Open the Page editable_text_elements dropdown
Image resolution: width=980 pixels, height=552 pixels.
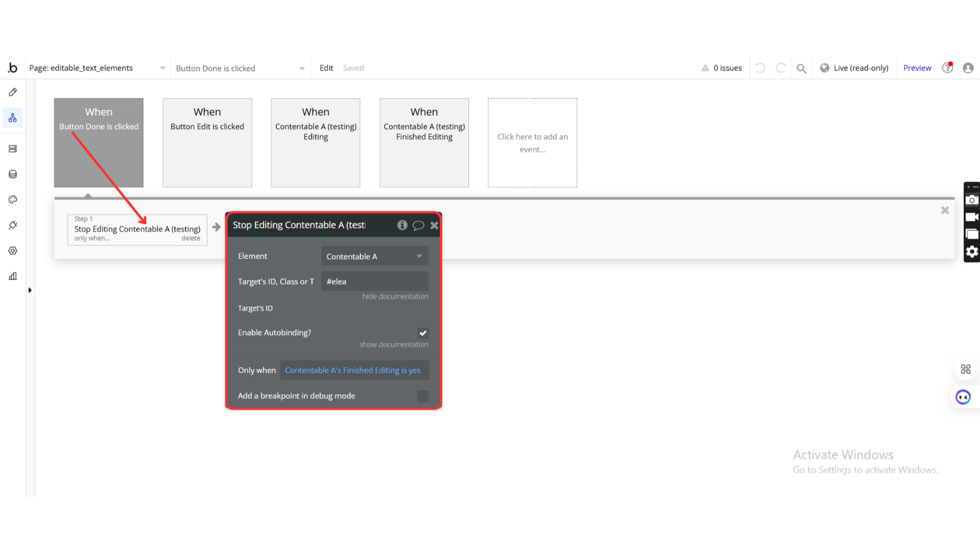click(x=97, y=68)
